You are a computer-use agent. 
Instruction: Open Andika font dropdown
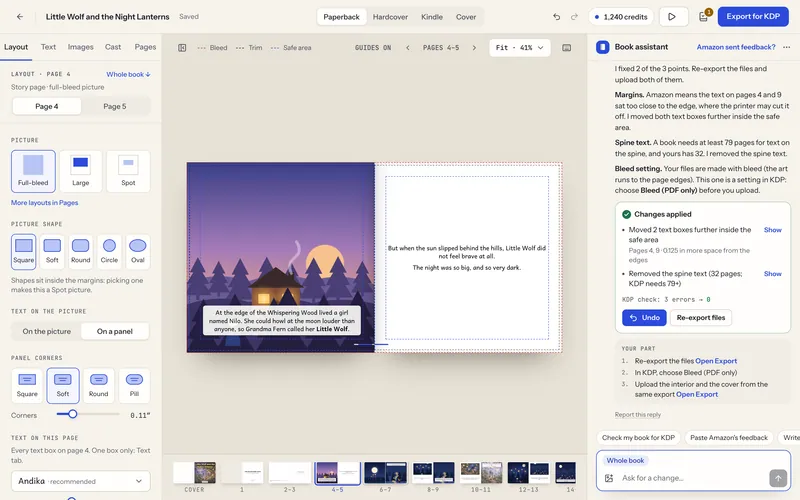(x=81, y=481)
